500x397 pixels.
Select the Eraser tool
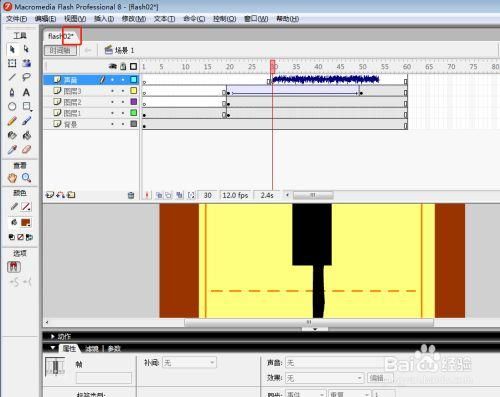click(x=26, y=150)
